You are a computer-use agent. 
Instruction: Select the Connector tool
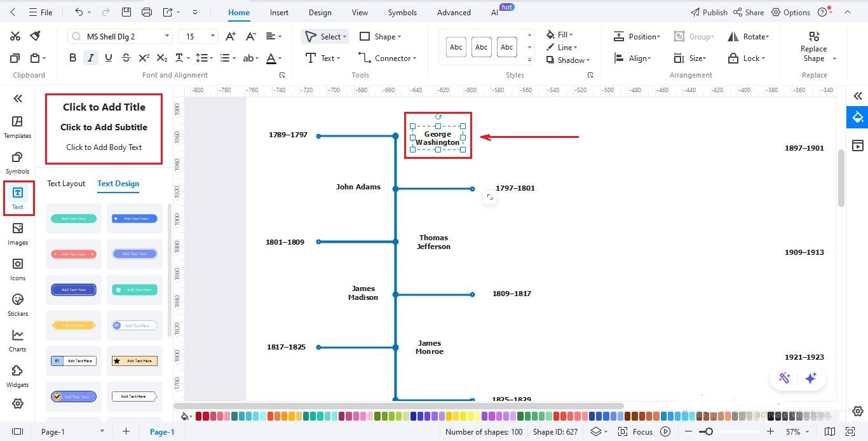coord(388,58)
